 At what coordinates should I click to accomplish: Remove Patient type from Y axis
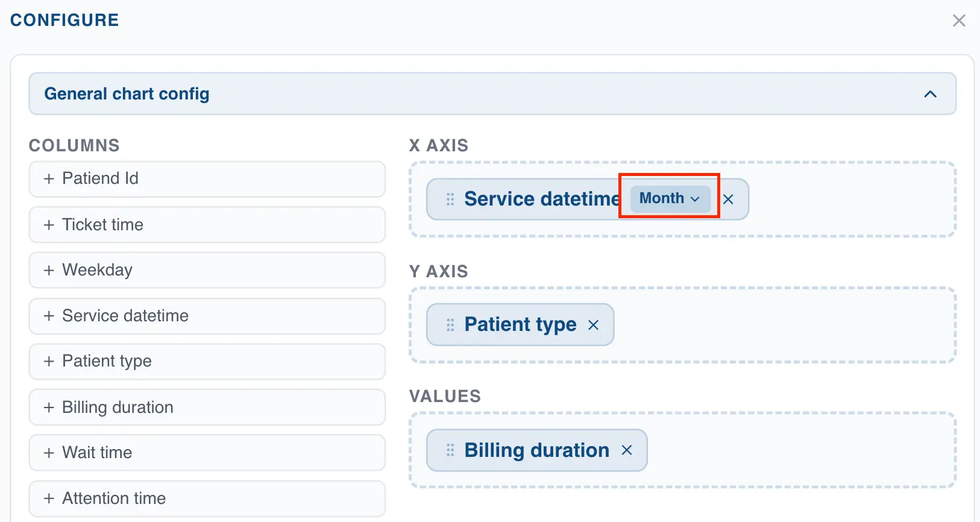[x=594, y=325]
